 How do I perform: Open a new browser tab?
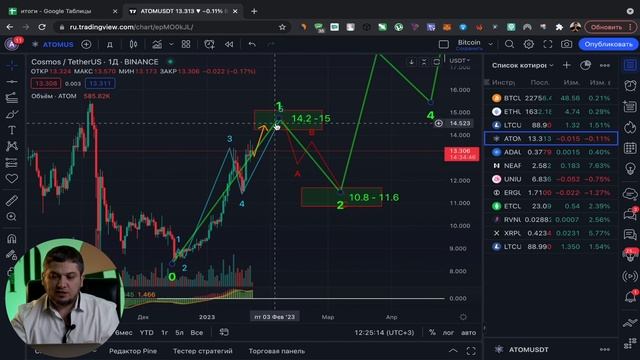tap(254, 11)
